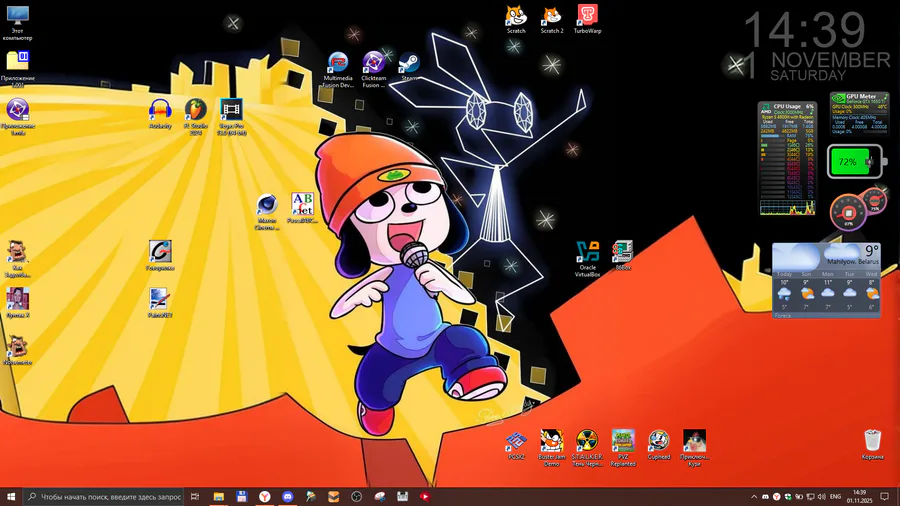
Task: Open the Windows Start menu
Action: click(11, 497)
